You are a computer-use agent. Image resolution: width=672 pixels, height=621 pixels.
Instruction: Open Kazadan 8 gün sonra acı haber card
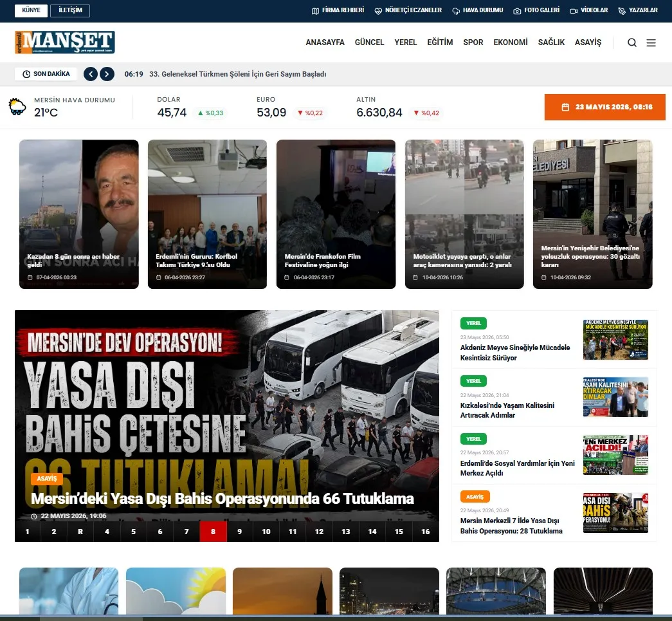(x=79, y=214)
